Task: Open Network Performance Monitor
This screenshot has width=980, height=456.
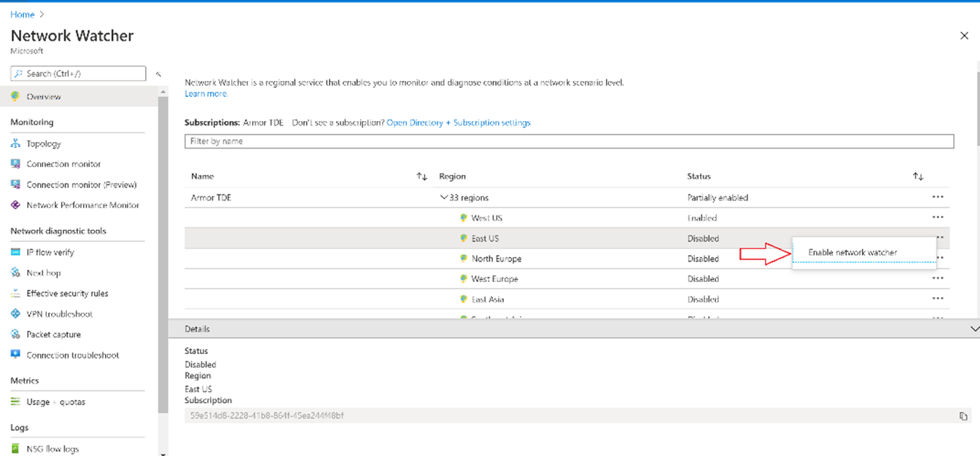Action: click(82, 205)
